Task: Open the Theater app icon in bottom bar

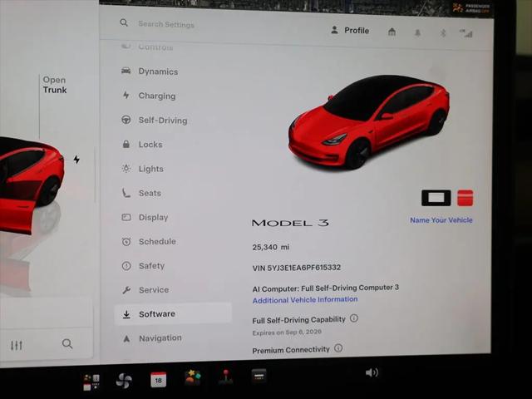Action: click(259, 377)
